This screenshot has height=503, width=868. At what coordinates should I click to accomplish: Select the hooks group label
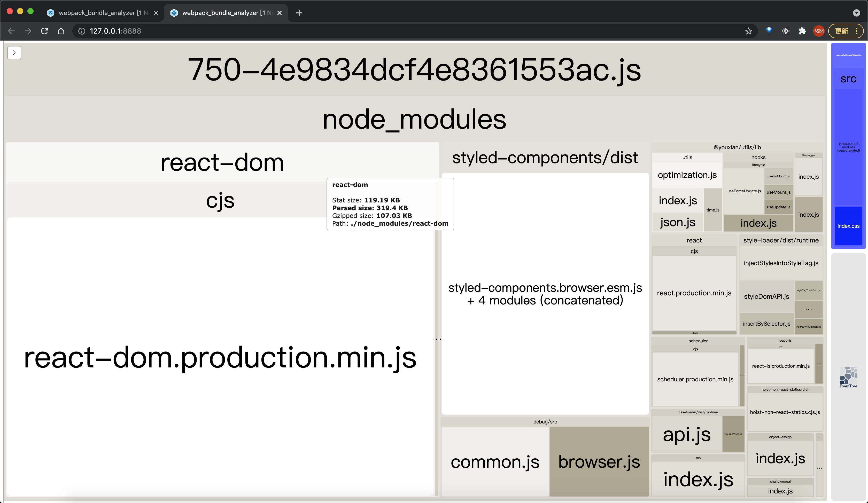tap(758, 157)
